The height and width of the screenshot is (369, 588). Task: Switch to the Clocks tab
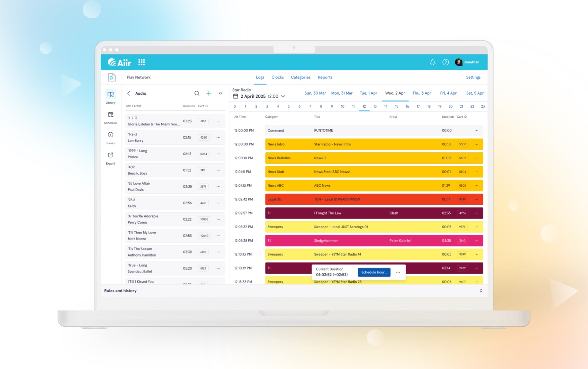click(277, 77)
